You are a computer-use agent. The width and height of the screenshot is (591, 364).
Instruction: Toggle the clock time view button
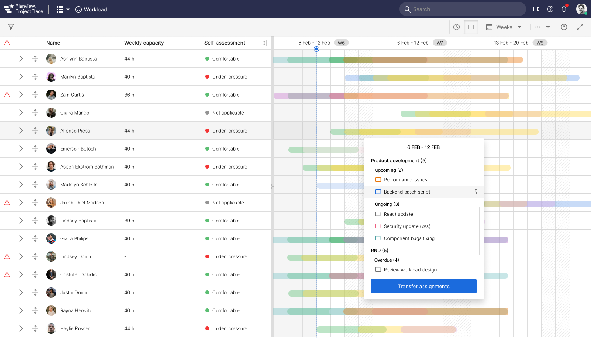pos(457,27)
